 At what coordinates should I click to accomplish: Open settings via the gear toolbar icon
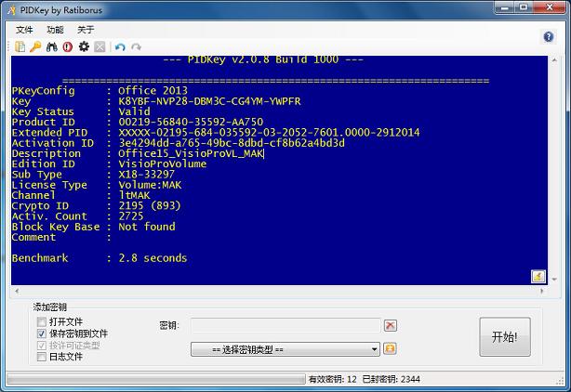[84, 46]
